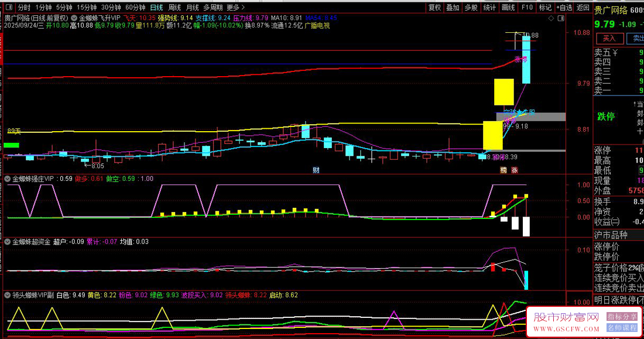Open the 股市财富网 website banner
The width and height of the screenshot is (644, 339).
pos(584,322)
